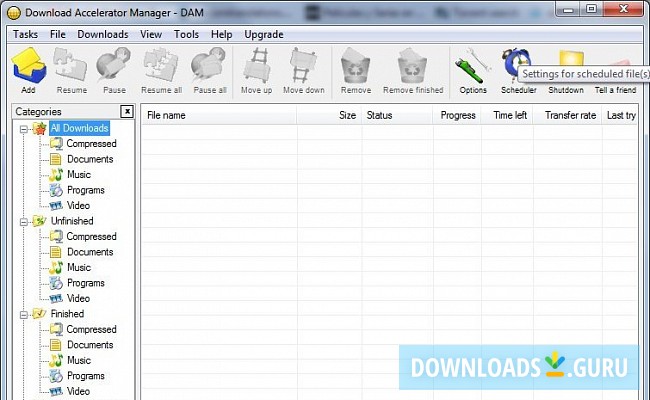Select Documents under Unfinished
650x400 pixels.
[x=90, y=252]
